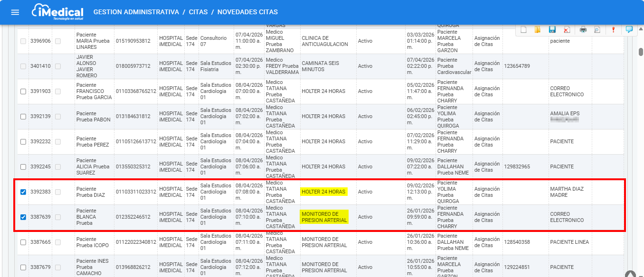Click the new blank document icon
This screenshot has width=644, height=277.
(x=523, y=30)
